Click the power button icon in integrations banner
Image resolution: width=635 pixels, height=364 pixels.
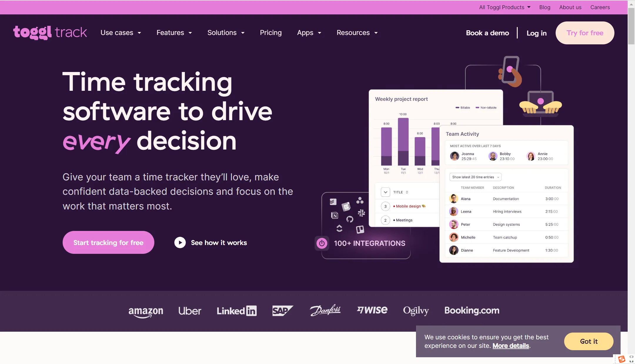321,243
